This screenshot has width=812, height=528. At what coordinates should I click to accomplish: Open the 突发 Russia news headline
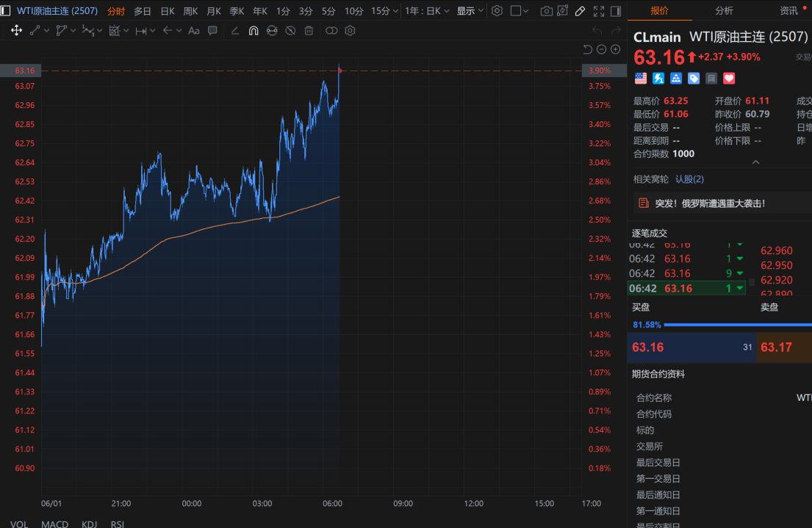coord(709,203)
